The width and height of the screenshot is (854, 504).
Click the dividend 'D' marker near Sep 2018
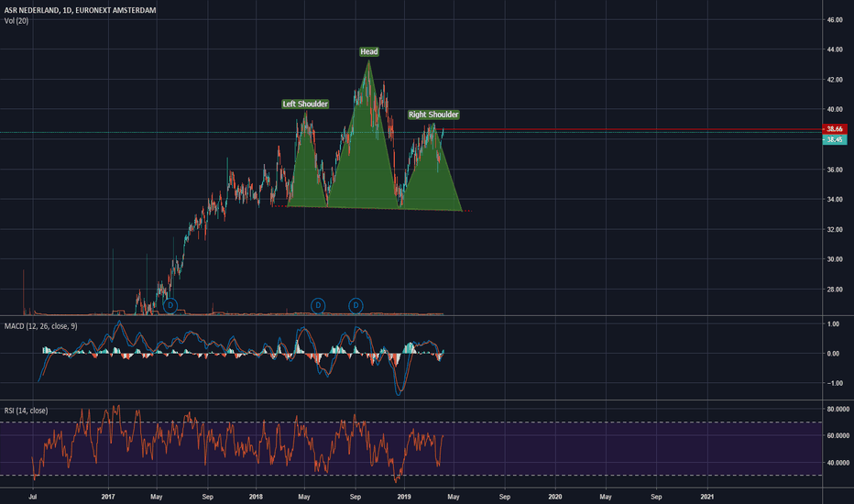pyautogui.click(x=356, y=306)
